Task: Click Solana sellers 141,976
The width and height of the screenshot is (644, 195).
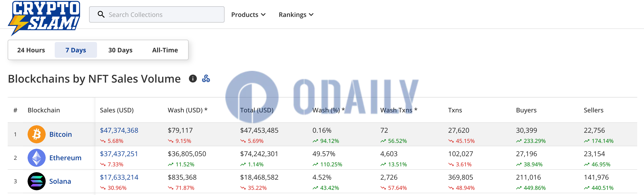Action: 596,177
